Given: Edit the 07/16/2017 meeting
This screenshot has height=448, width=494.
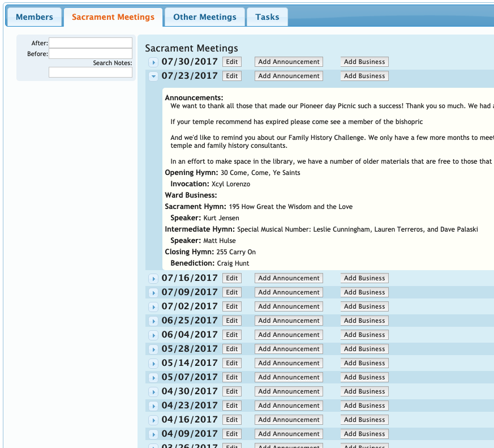Looking at the screenshot, I should pyautogui.click(x=232, y=278).
